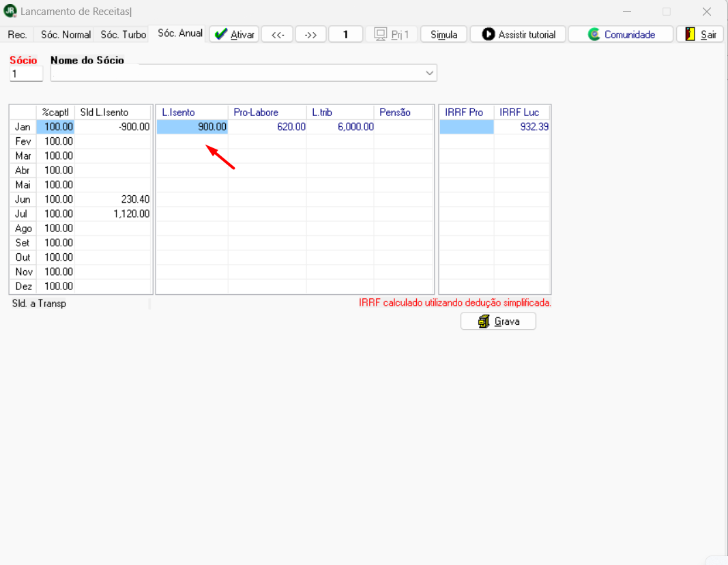728x565 pixels.
Task: Click the Fev month row label
Action: [23, 141]
